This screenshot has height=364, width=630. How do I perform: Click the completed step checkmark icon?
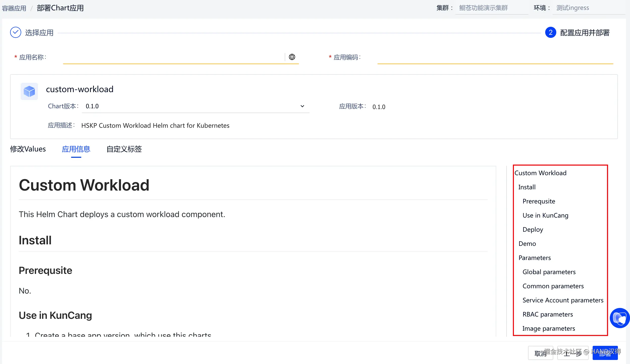pos(16,33)
